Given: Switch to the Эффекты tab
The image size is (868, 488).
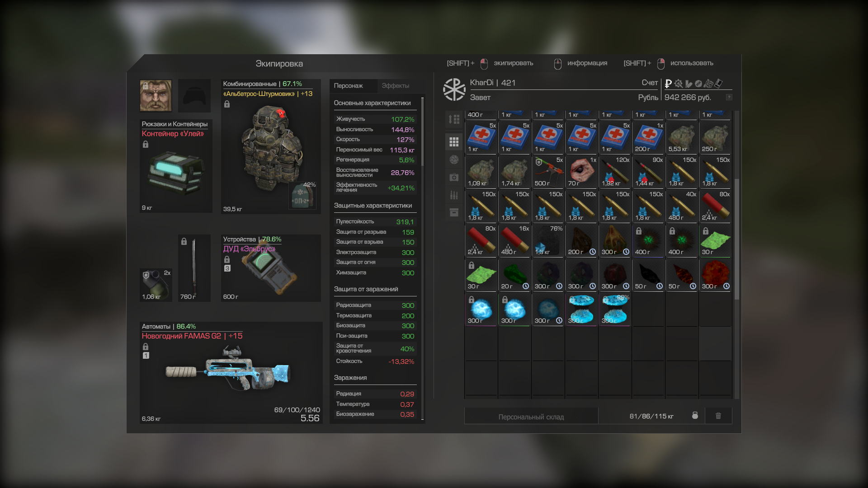Looking at the screenshot, I should 396,85.
